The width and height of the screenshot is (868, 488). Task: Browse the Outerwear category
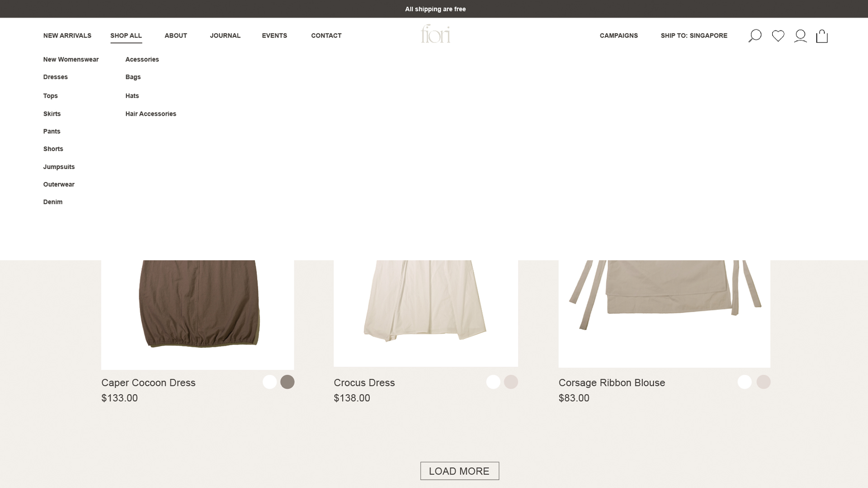tap(59, 184)
